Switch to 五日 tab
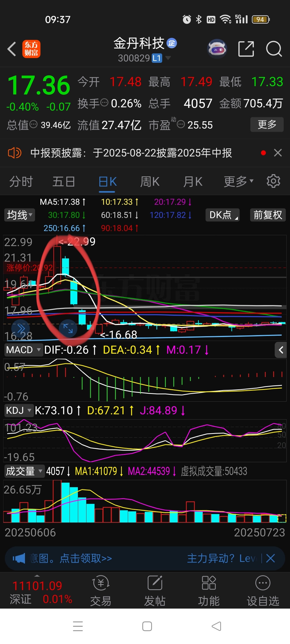This screenshot has width=290, height=644. click(x=64, y=182)
